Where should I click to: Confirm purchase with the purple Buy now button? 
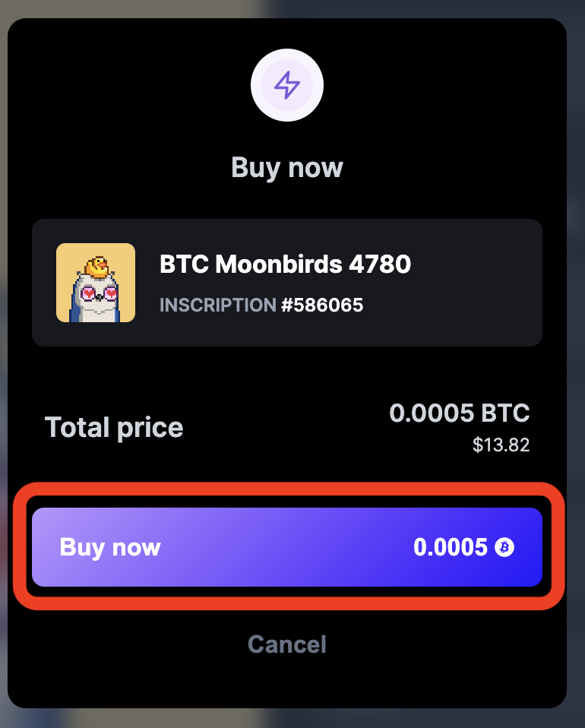[287, 547]
